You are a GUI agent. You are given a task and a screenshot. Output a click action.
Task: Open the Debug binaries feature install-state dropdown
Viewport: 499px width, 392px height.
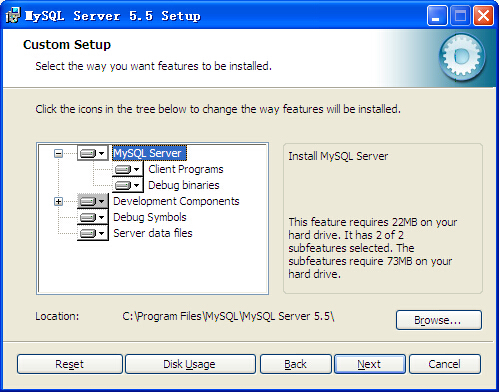pyautogui.click(x=128, y=185)
